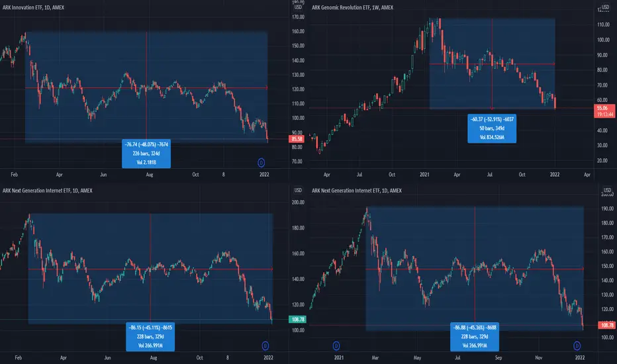Click 70.00 on the ARK Innovation price scale
Viewport: 617px width, 364px height.
tap(297, 161)
